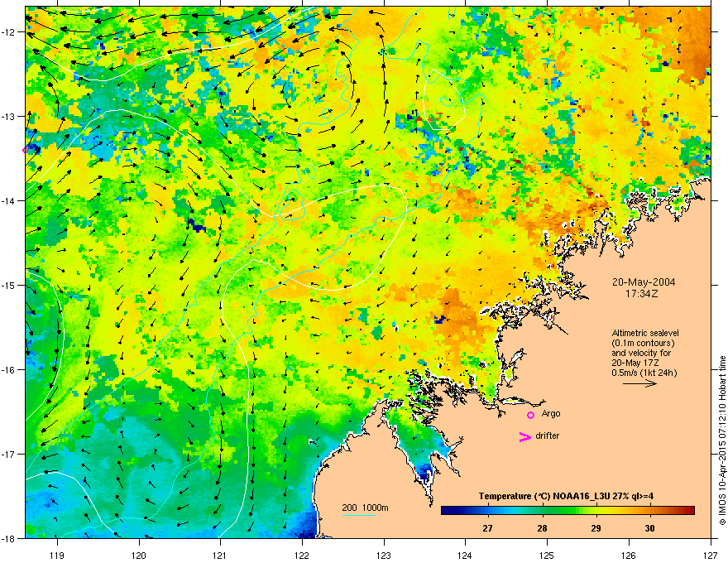The width and height of the screenshot is (728, 563).
Task: Click the time label 17:34Z
Action: pyautogui.click(x=642, y=294)
